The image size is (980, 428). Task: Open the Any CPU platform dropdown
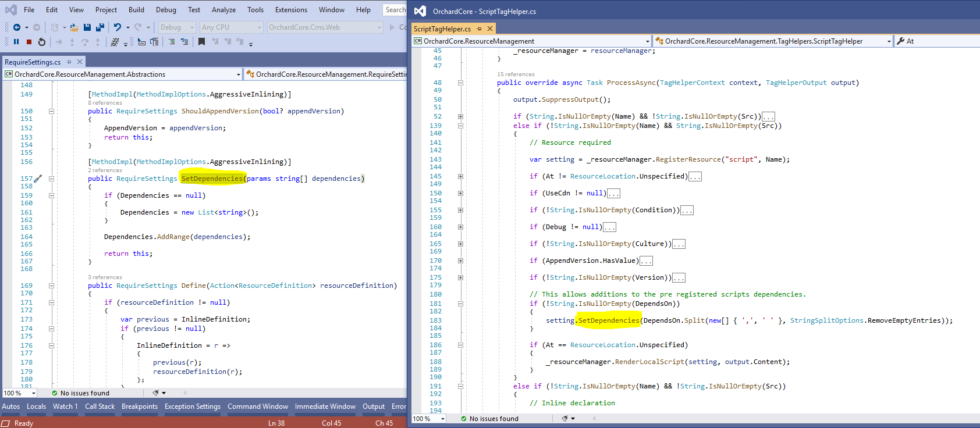tap(232, 27)
